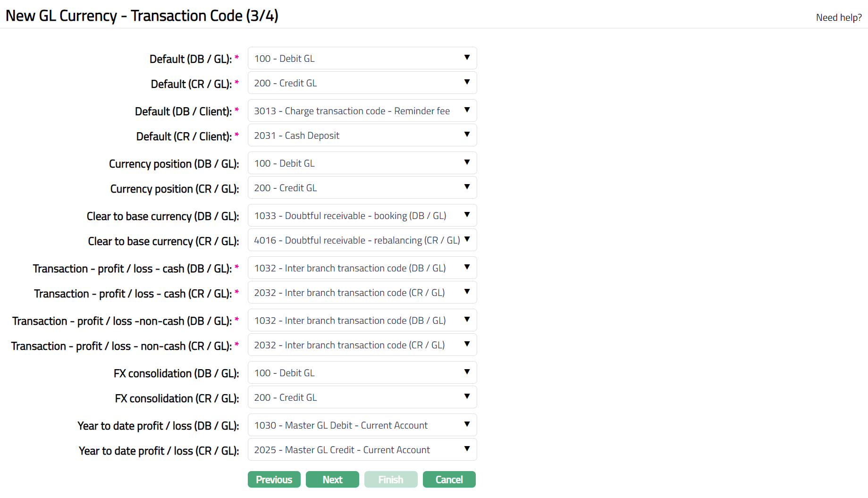Viewport: 868px width, 498px height.
Task: Cancel the new GL currency wizard
Action: (x=449, y=480)
